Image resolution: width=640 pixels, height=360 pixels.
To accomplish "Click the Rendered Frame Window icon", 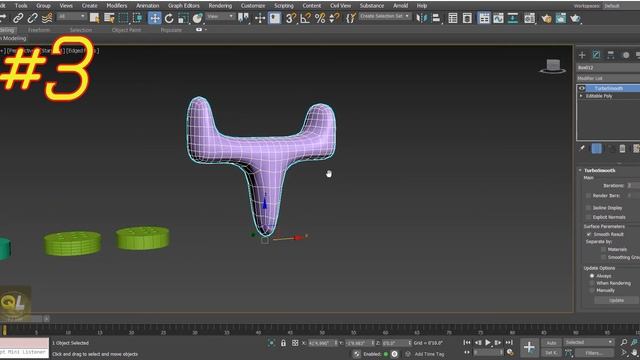I will (x=561, y=18).
